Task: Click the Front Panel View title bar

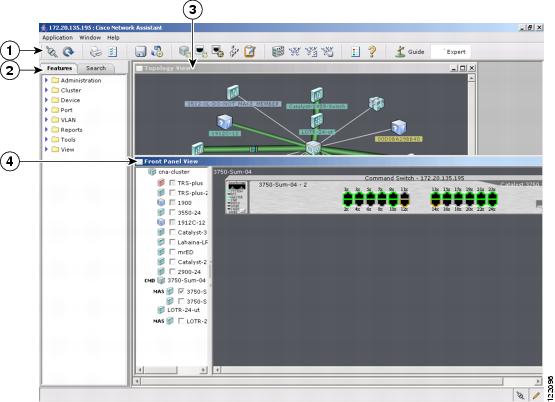Action: tap(338, 161)
